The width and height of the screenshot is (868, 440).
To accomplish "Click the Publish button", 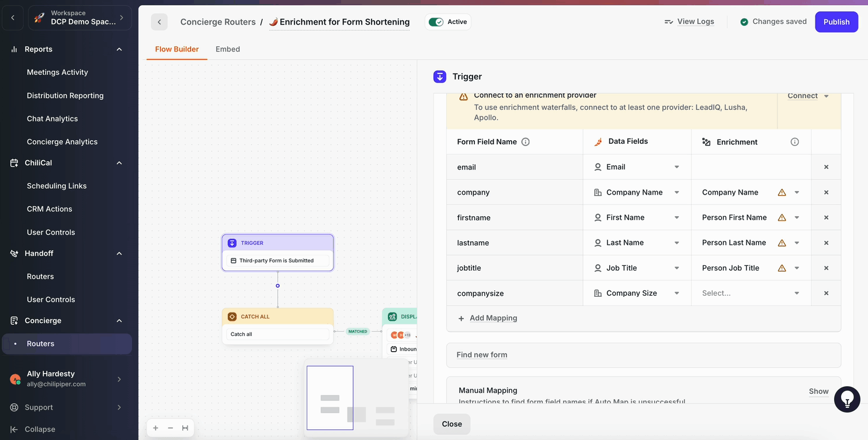I will 836,22.
